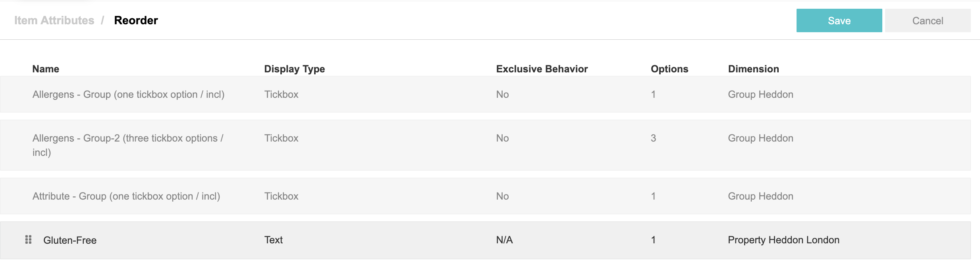Select the Allergens - Group (one tickbox option) row

[x=485, y=94]
